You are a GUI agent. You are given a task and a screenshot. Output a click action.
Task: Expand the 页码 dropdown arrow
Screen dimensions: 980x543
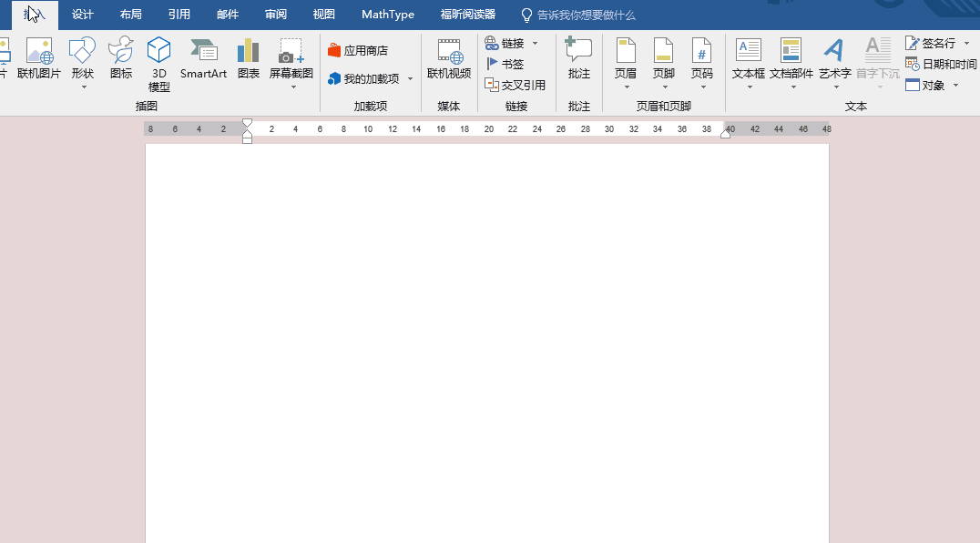[703, 87]
